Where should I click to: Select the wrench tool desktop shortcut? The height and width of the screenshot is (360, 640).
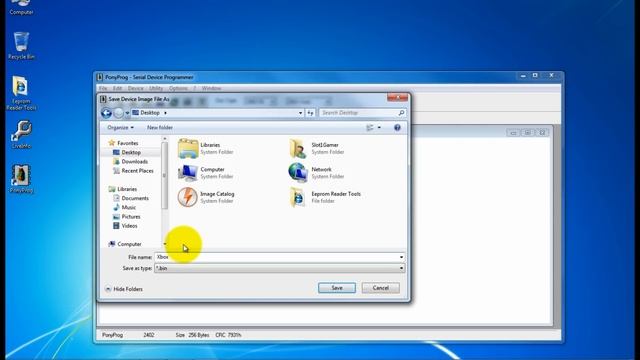(x=21, y=135)
